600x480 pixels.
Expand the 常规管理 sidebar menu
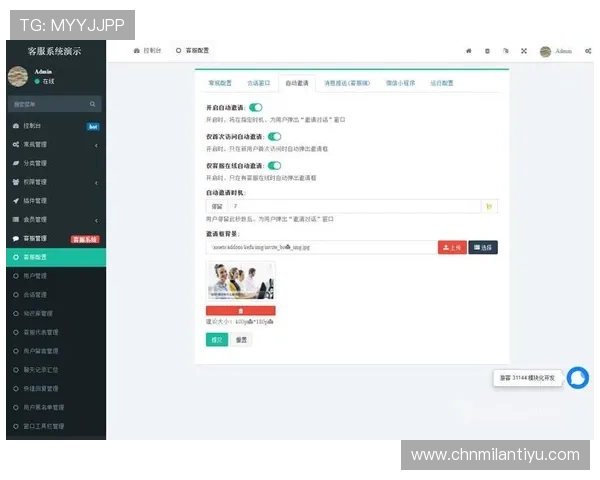[x=56, y=144]
